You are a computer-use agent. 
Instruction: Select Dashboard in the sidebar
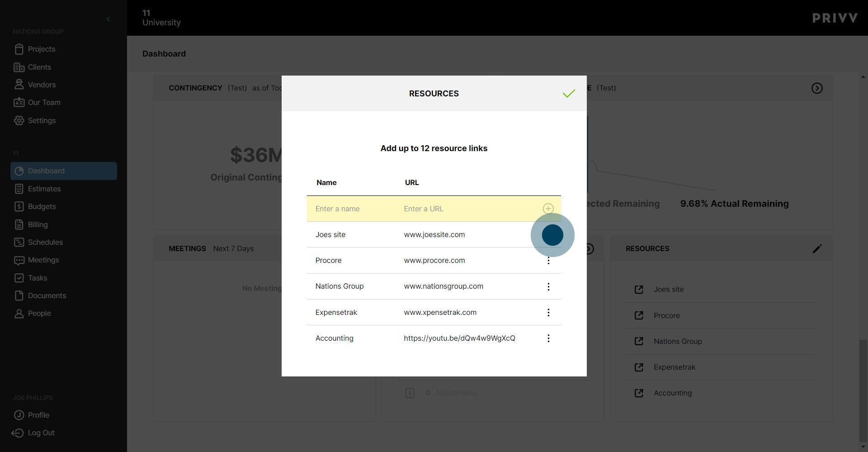(64, 171)
